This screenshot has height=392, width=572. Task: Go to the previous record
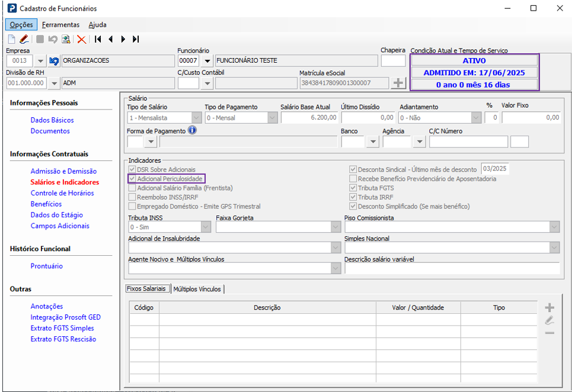[110, 39]
